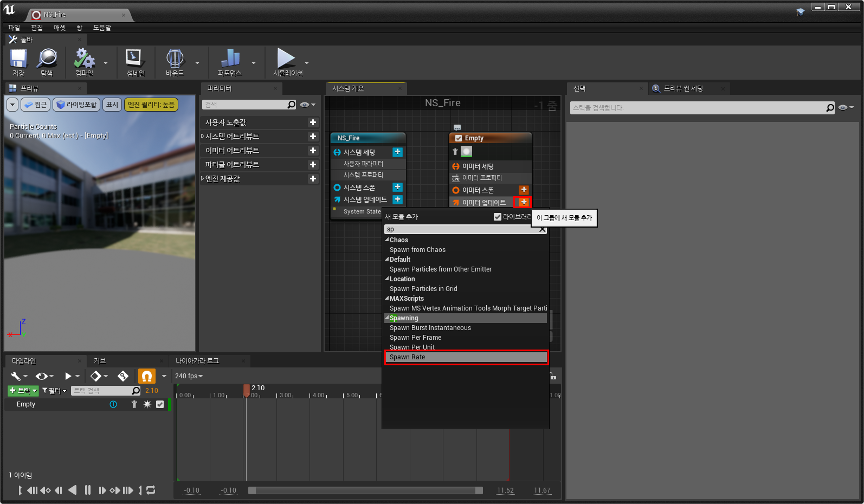This screenshot has height=504, width=864.
Task: Click the Simulation (시뮬레이션) play icon
Action: point(287,62)
